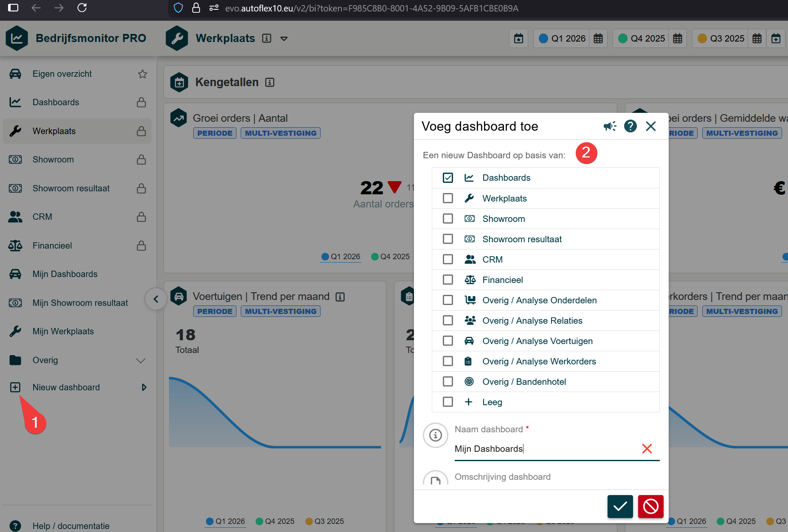Open Mijn Dashboards in the sidebar
Screen dimensions: 788x532
(65, 274)
